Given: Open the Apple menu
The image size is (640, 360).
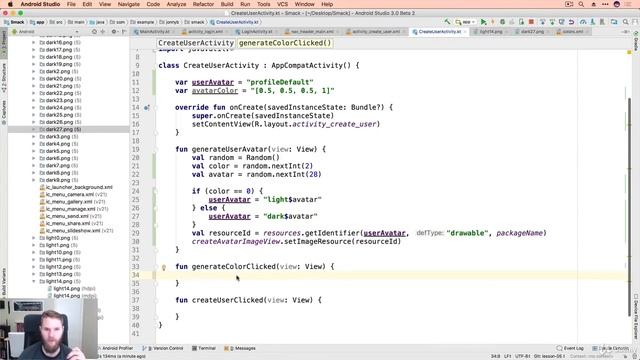Looking at the screenshot, I should pyautogui.click(x=10, y=4).
